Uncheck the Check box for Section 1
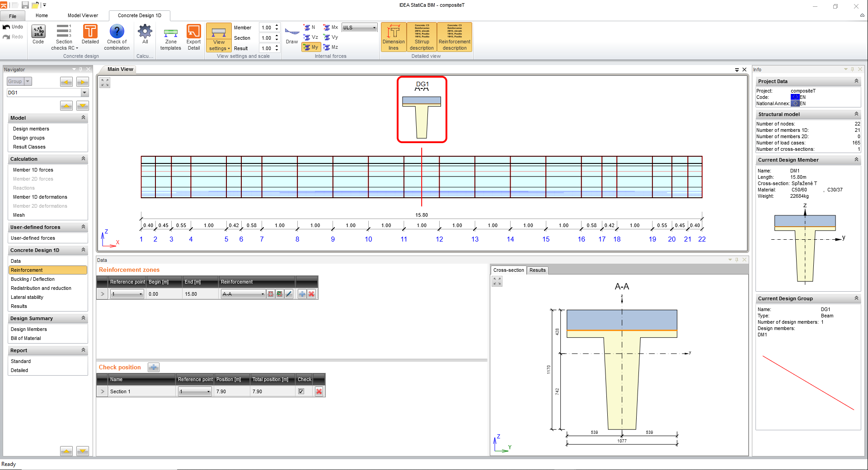This screenshot has width=868, height=470. (301, 391)
